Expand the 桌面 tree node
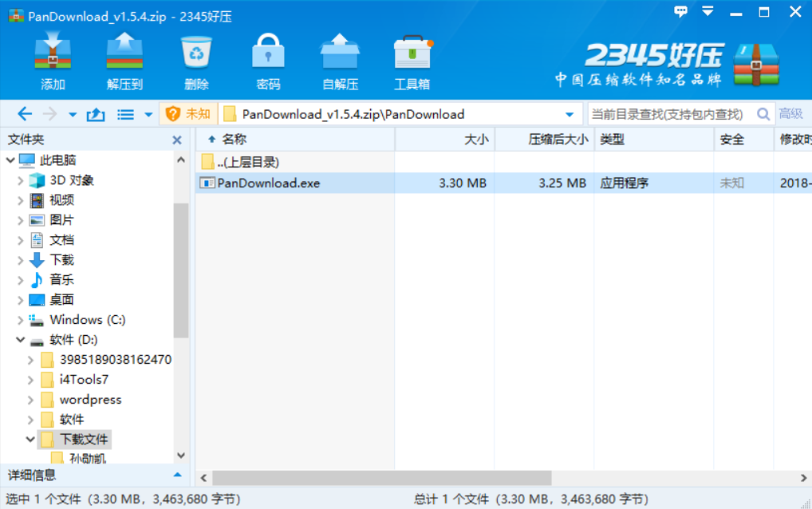812x509 pixels. tap(20, 300)
